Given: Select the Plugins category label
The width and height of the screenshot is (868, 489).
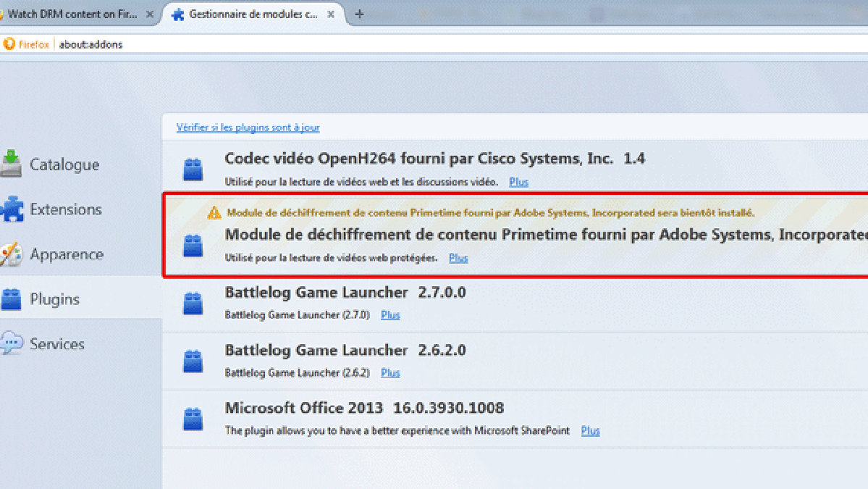Looking at the screenshot, I should click(x=55, y=299).
